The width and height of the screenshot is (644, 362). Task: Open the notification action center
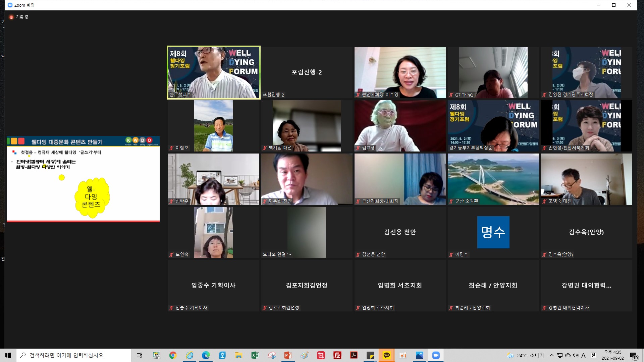click(634, 356)
